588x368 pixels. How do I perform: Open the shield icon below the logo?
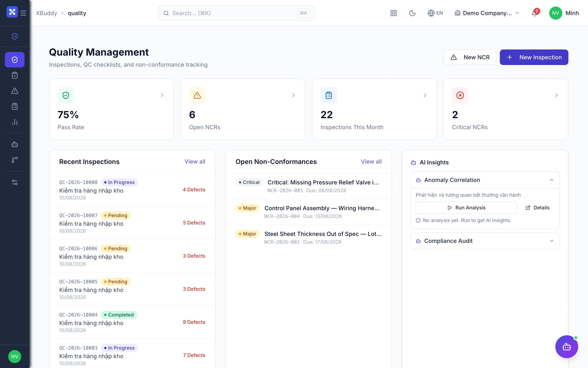(x=14, y=36)
